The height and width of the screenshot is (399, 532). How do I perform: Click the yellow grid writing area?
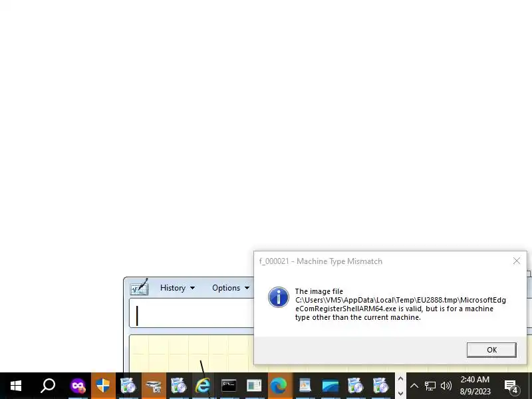coord(192,354)
